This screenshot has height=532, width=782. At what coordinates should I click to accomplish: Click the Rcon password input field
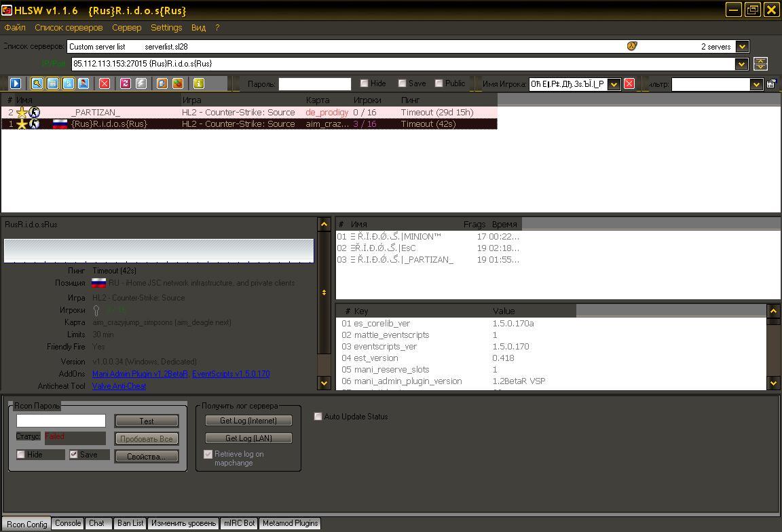pos(61,421)
